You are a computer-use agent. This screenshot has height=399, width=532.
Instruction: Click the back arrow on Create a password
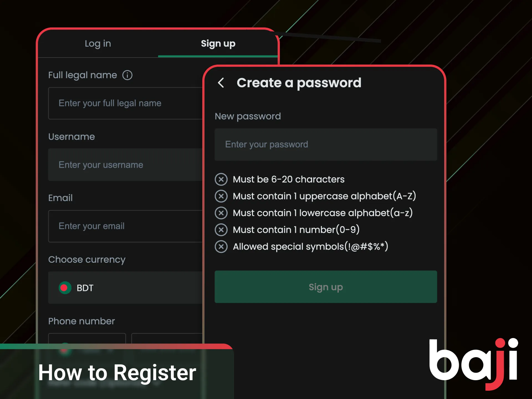(221, 83)
